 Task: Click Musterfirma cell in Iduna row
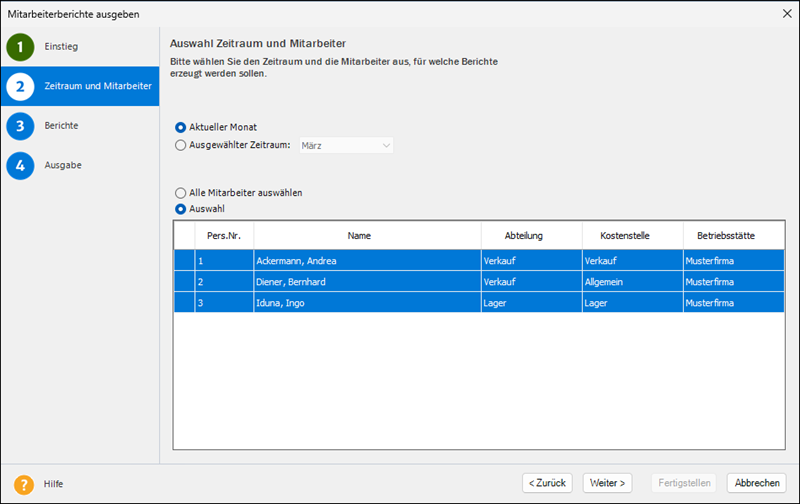click(734, 303)
